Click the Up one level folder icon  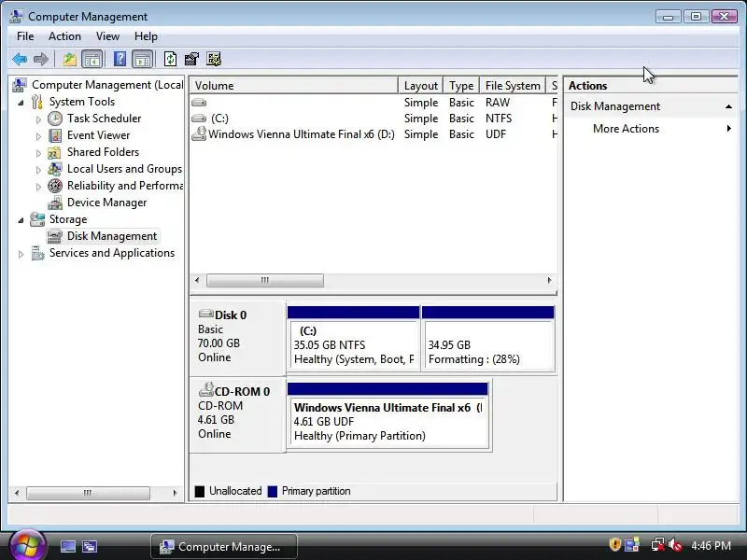(x=69, y=59)
